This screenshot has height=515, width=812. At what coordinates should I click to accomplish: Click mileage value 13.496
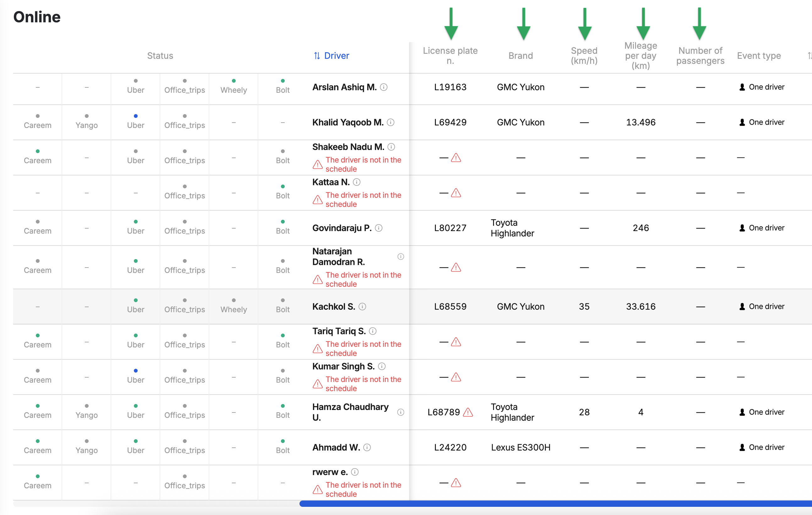(641, 122)
